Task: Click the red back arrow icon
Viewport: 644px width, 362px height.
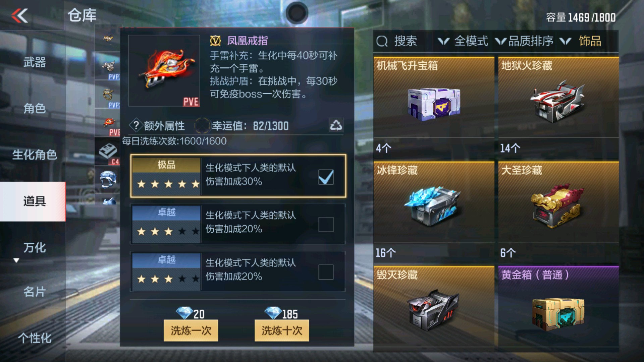Action: (x=20, y=15)
